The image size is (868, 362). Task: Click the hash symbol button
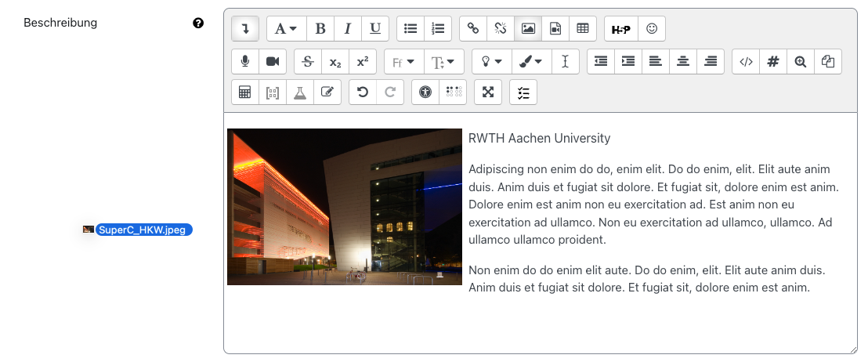[x=773, y=61]
